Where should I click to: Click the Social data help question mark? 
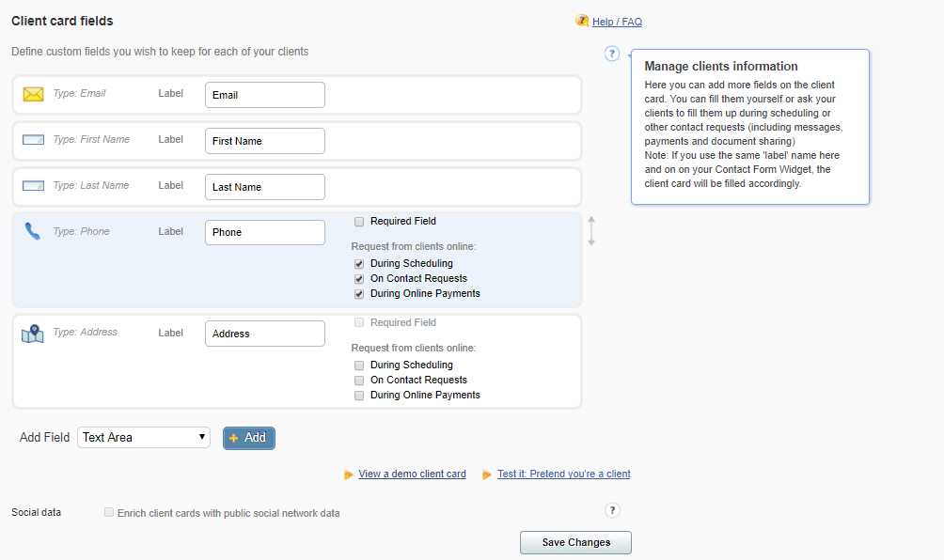tap(612, 510)
